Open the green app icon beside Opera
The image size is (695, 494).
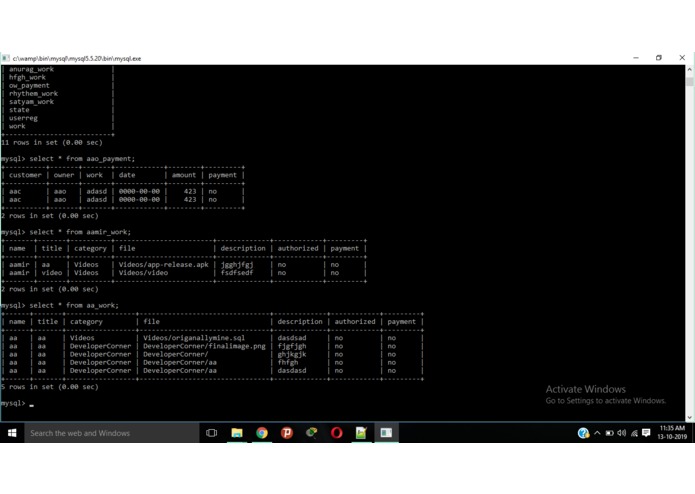click(312, 433)
